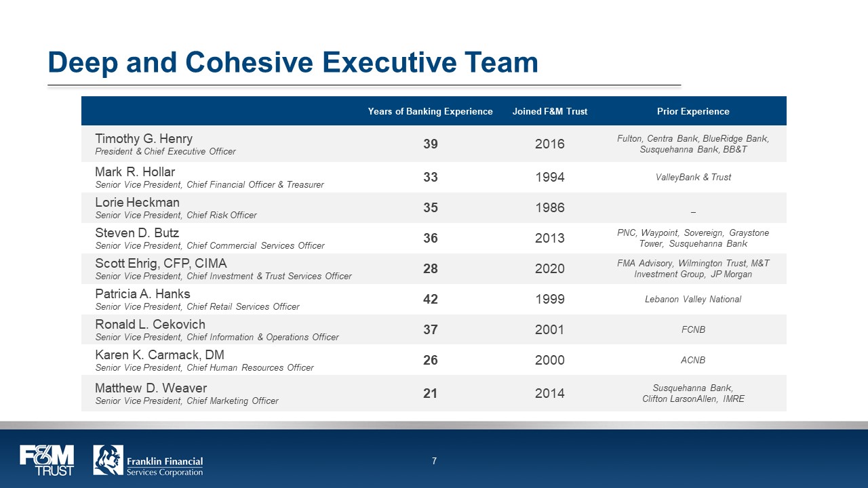The height and width of the screenshot is (488, 868).
Task: Select 'President & Chief Executive Officer' title
Action: tap(165, 152)
